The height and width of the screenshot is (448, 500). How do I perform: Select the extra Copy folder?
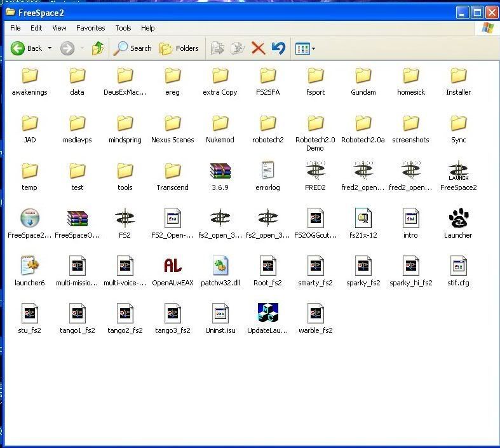(220, 81)
